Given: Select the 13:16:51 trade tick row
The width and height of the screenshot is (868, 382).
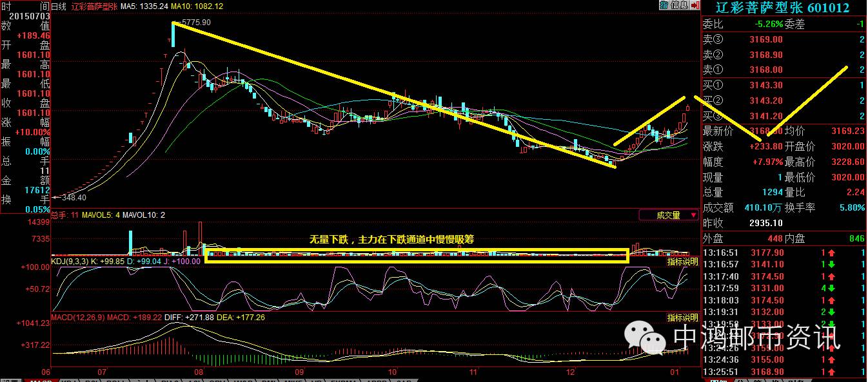Looking at the screenshot, I should click(x=784, y=253).
